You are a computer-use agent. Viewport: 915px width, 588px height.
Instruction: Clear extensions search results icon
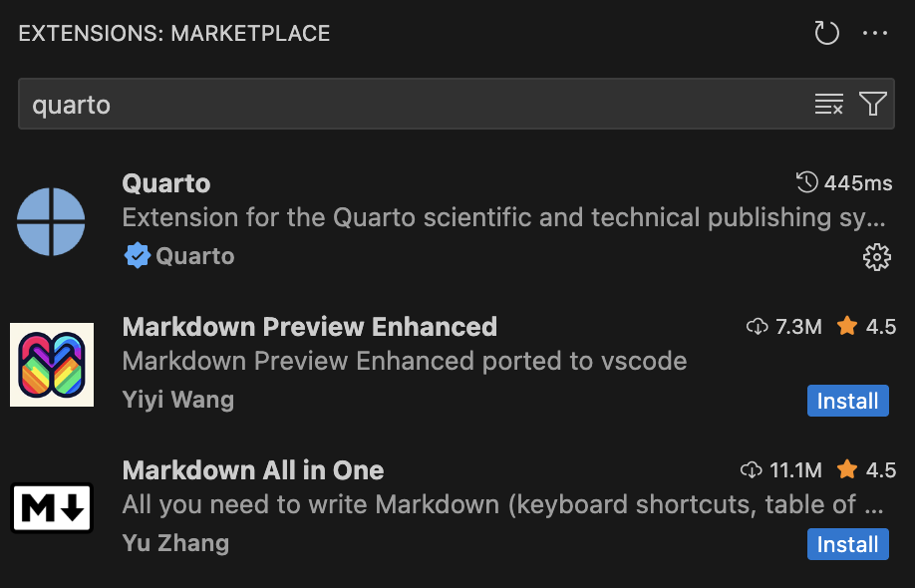point(828,104)
